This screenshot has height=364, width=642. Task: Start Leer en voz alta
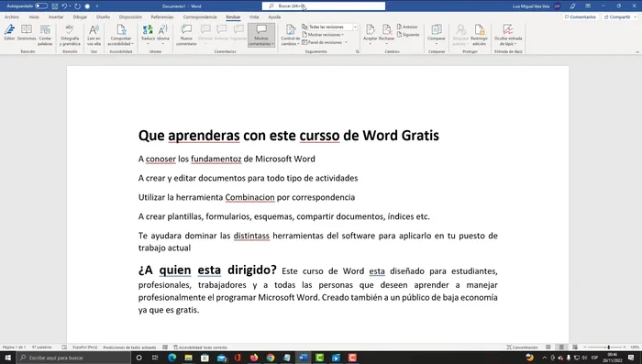[x=94, y=35]
